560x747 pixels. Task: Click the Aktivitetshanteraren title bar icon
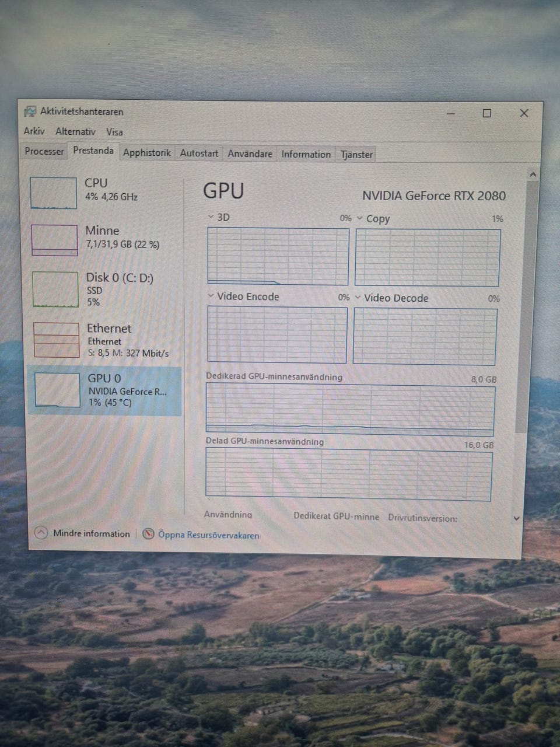(x=30, y=111)
